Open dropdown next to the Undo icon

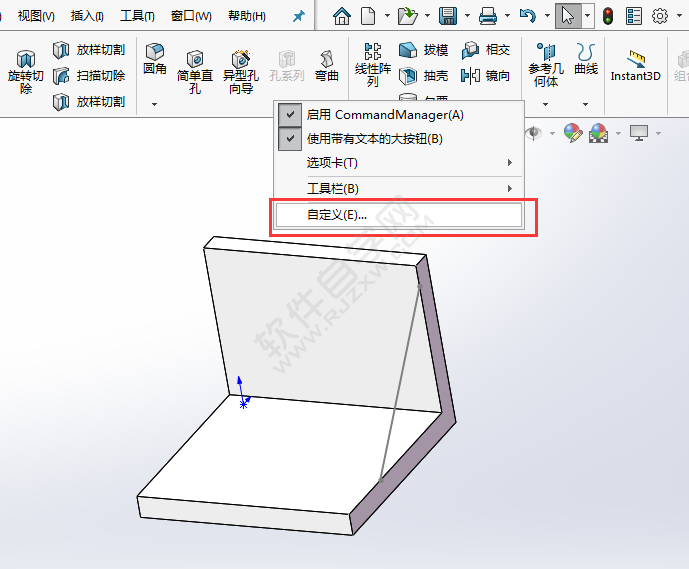click(547, 16)
